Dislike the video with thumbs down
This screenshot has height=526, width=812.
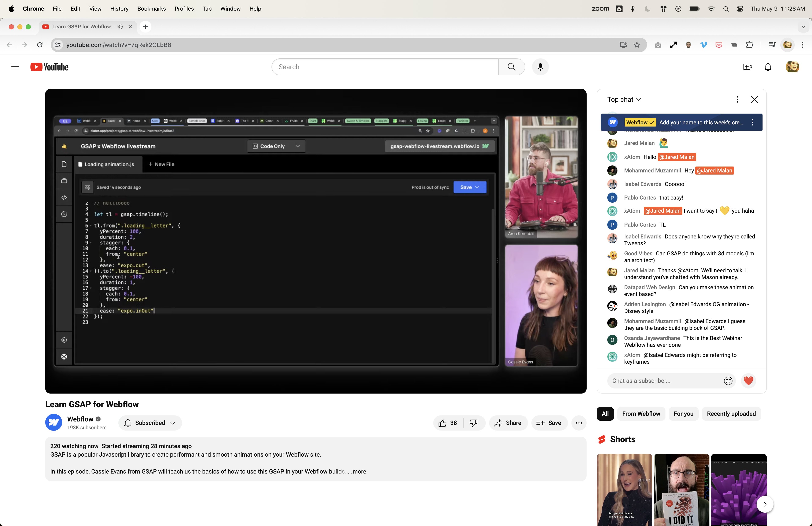473,423
